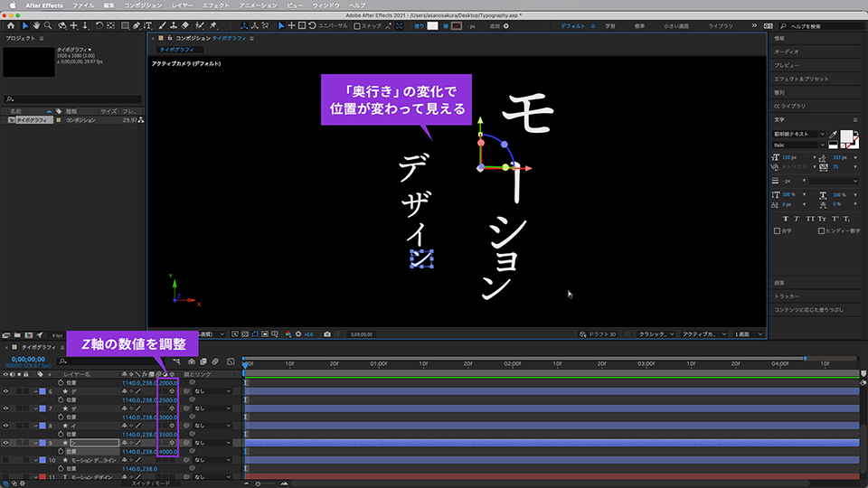Open the コンポジション menu

pos(143,5)
